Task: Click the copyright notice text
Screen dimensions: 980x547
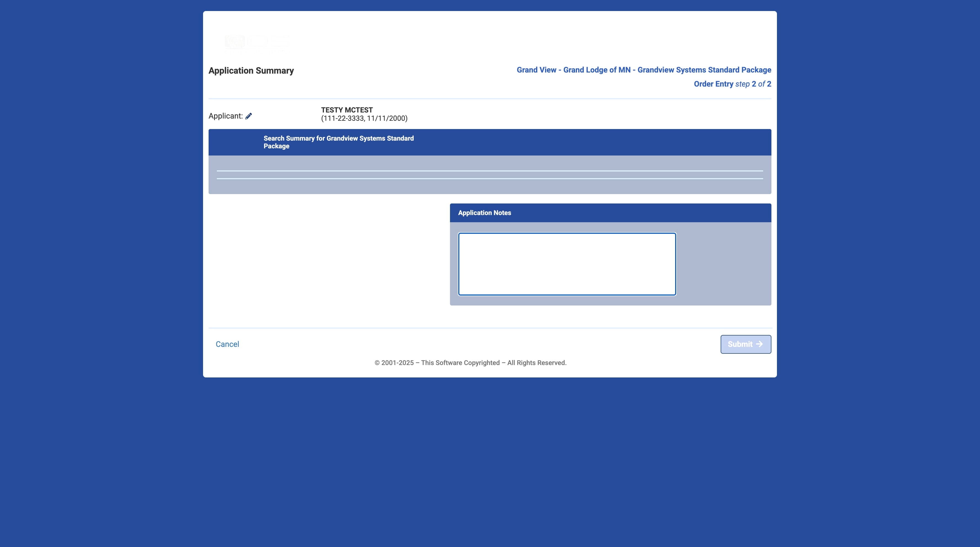Action: click(471, 363)
